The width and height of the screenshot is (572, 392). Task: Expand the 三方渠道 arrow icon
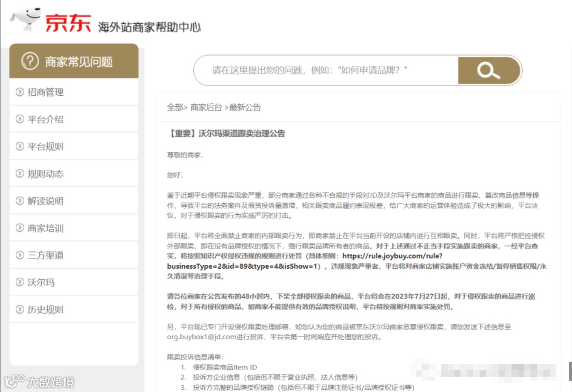20,255
